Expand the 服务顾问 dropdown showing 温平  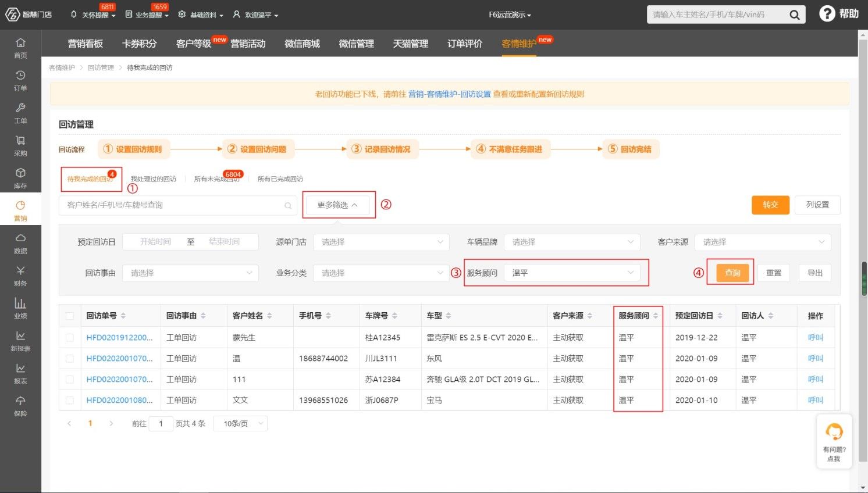coord(572,273)
